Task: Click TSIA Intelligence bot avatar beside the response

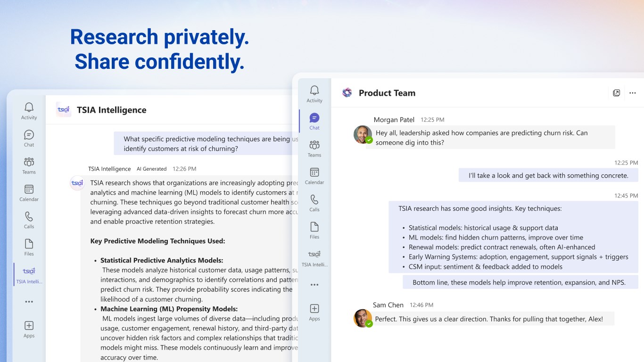Action: coord(77,183)
